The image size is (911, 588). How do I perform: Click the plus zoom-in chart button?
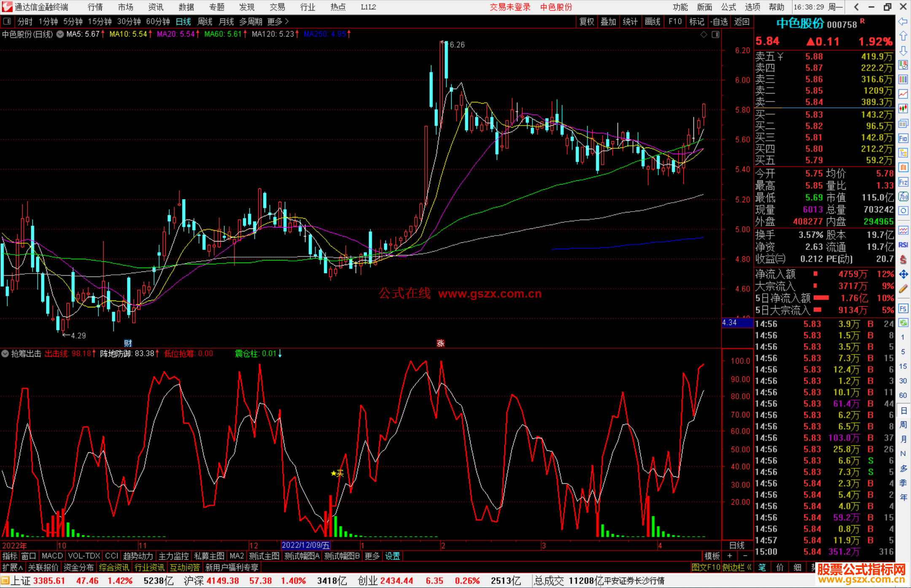pyautogui.click(x=730, y=556)
